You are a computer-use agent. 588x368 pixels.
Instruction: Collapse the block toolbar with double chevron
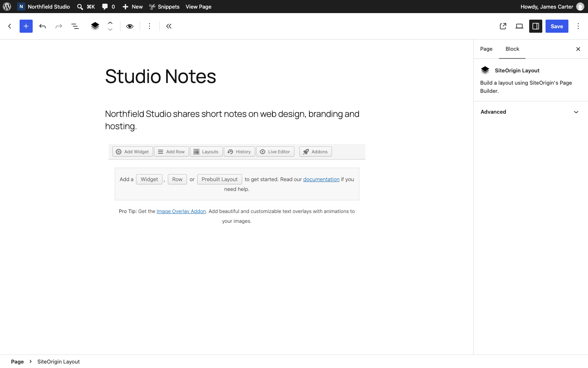coord(169,26)
